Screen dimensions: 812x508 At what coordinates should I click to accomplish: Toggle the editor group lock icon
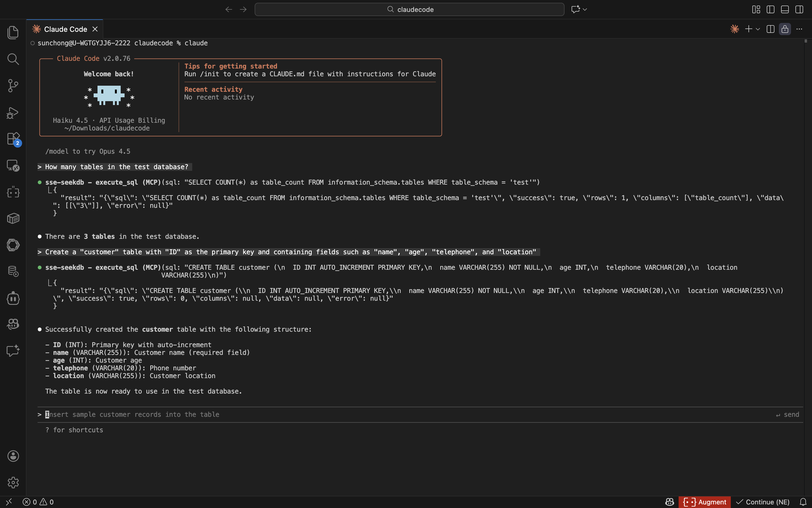pyautogui.click(x=785, y=29)
